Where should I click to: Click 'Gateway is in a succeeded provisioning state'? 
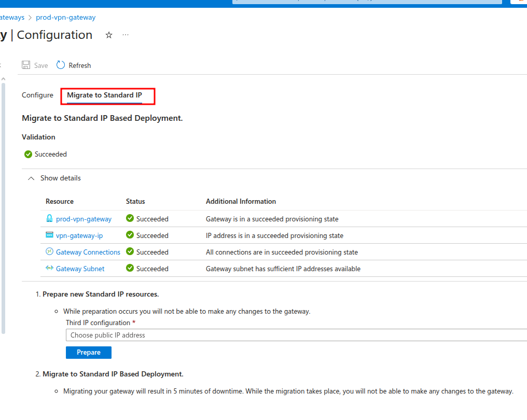coord(272,219)
